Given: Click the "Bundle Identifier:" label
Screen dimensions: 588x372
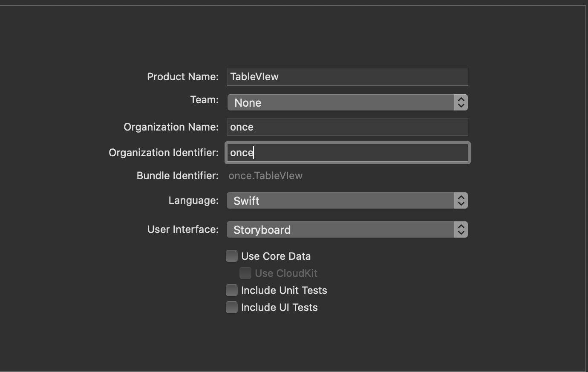Looking at the screenshot, I should point(177,176).
